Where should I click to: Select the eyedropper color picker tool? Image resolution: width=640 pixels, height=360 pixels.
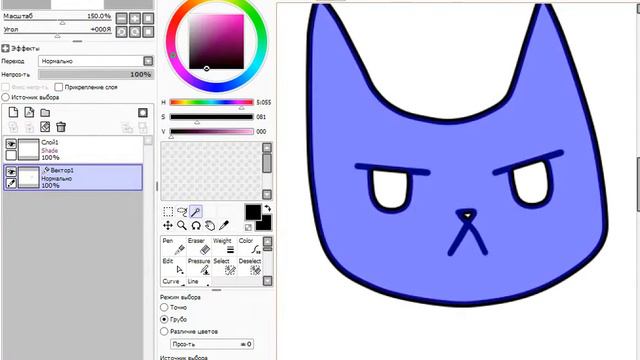pyautogui.click(x=224, y=225)
